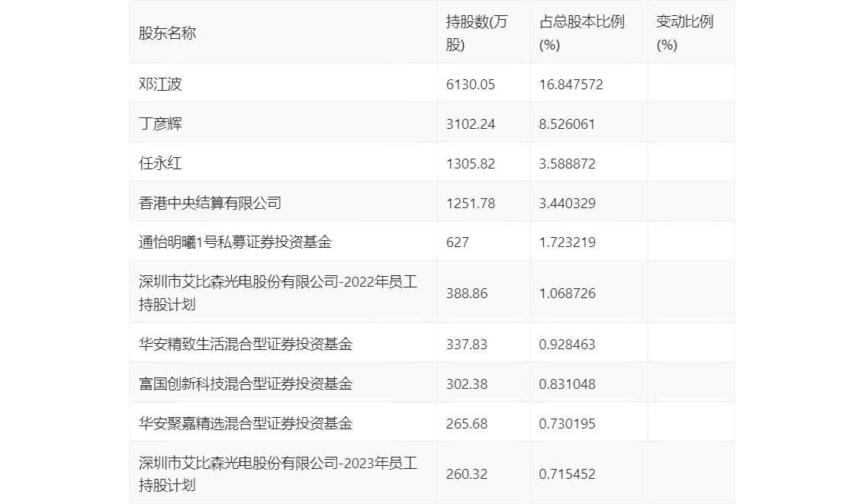The height and width of the screenshot is (504, 865).
Task: Select percentage 3.588872
Action: click(567, 164)
